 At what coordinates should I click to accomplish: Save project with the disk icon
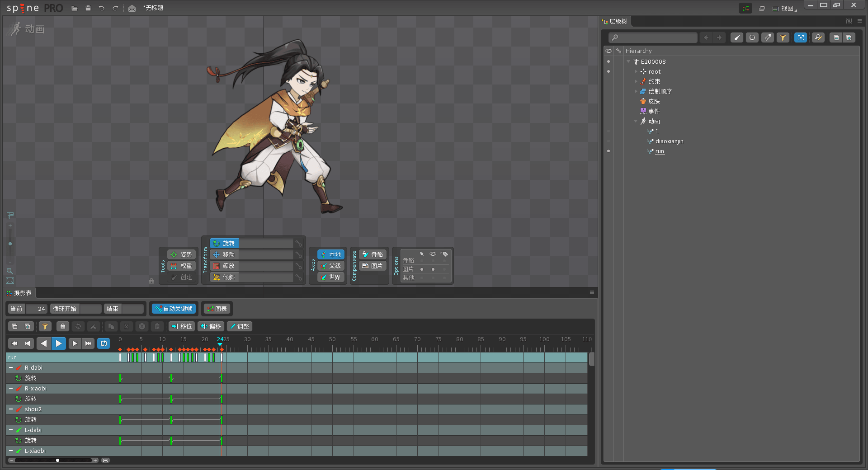[x=88, y=8]
